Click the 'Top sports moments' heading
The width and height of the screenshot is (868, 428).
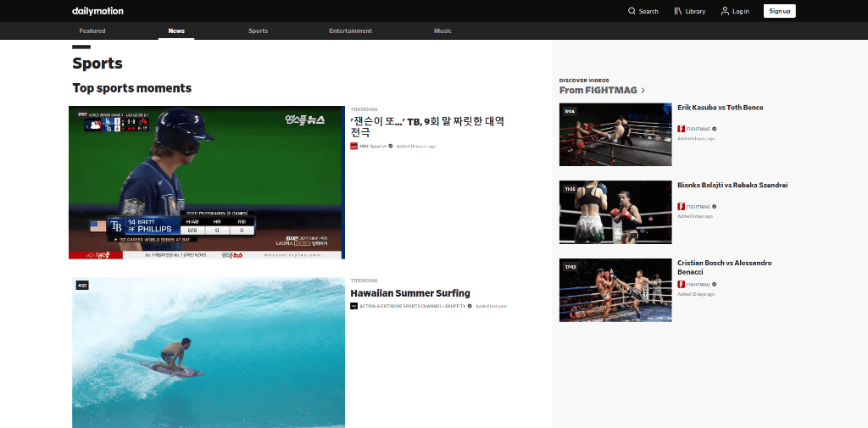click(x=131, y=88)
